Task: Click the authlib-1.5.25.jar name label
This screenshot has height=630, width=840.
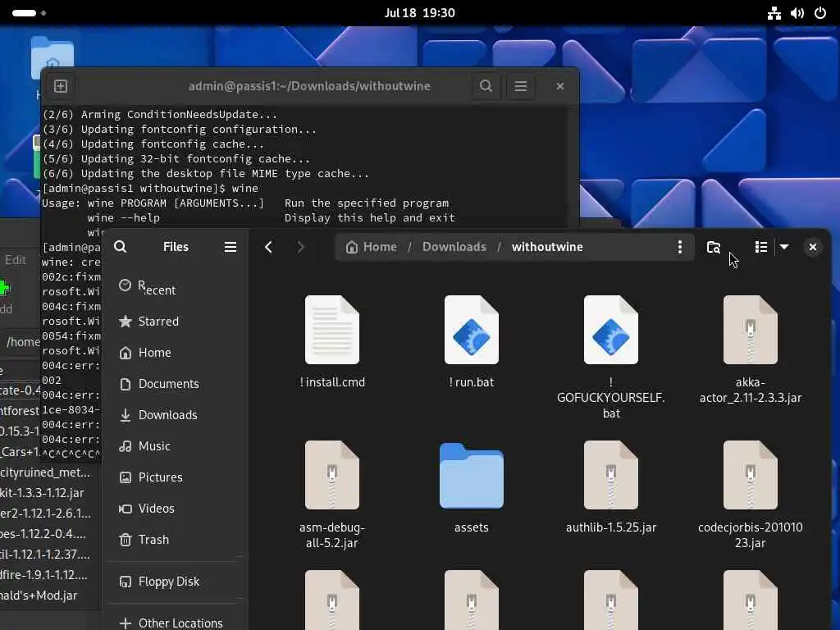Action: pos(610,527)
